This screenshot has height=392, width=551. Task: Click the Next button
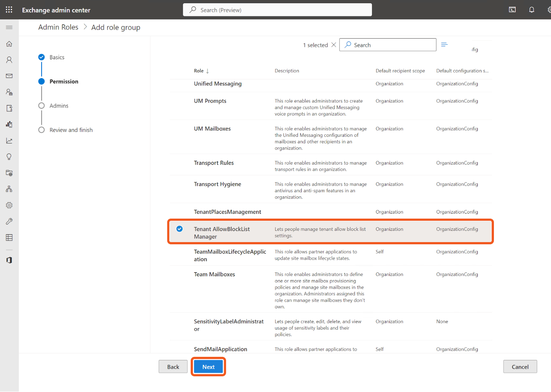(x=208, y=367)
